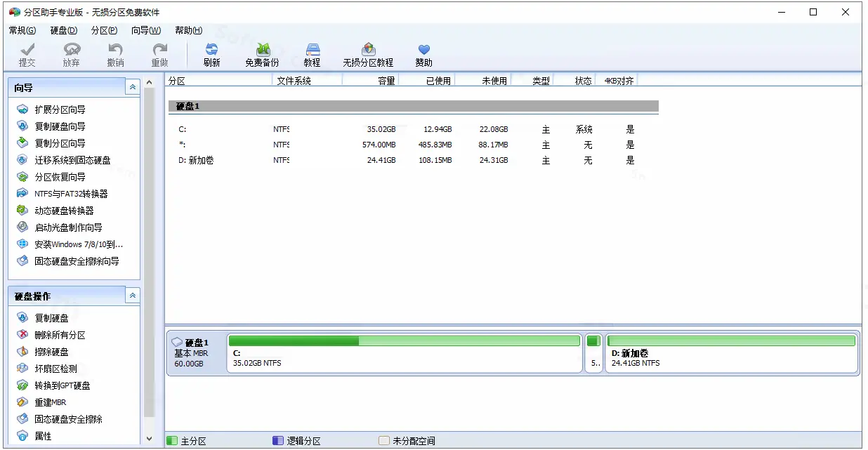Collapse the 向导 panel
Screen dimensions: 868x450
click(132, 86)
